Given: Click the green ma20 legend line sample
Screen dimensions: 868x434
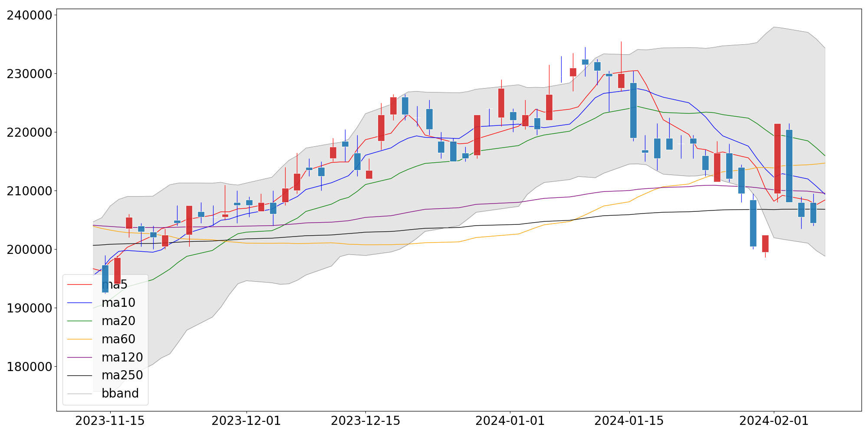Looking at the screenshot, I should [80, 321].
